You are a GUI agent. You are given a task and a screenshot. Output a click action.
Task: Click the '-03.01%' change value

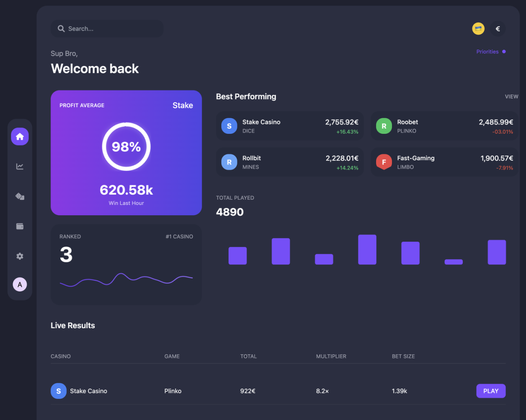(503, 132)
